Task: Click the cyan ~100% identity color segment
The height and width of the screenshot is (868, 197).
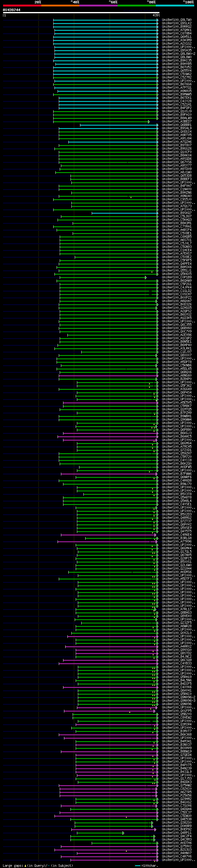Action: [x=175, y=6]
